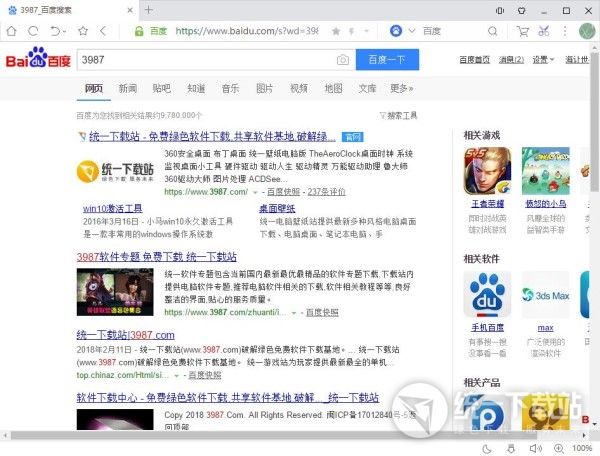
Task: Click the sidebar toggle icon in title bar
Action: pyautogui.click(x=500, y=10)
